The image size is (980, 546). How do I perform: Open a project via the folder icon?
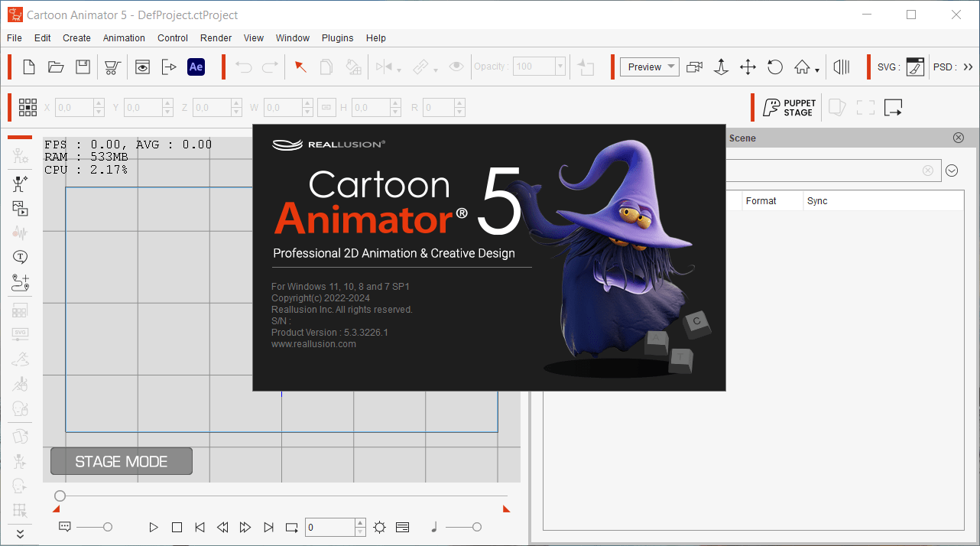[56, 67]
